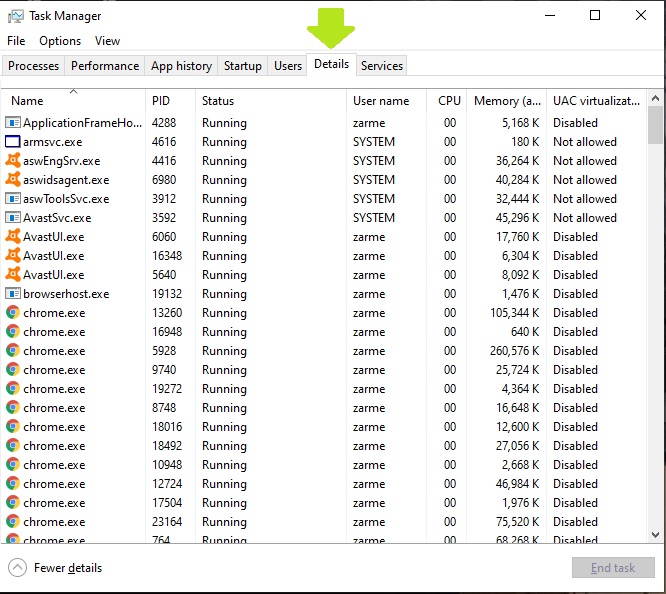Click Chrome icon for PID 8748

coord(13,407)
